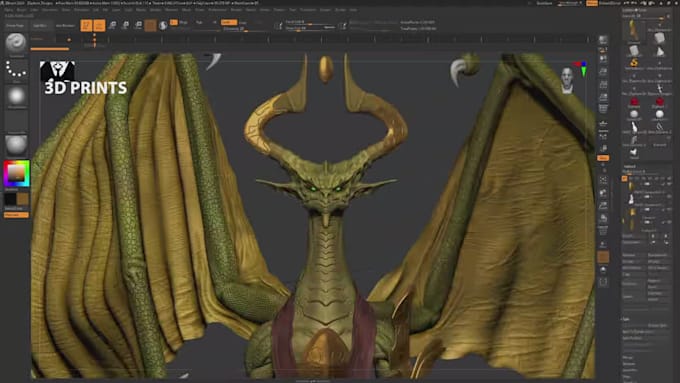Click the small orange button on right shelf
This screenshot has width=680, height=383.
click(603, 158)
